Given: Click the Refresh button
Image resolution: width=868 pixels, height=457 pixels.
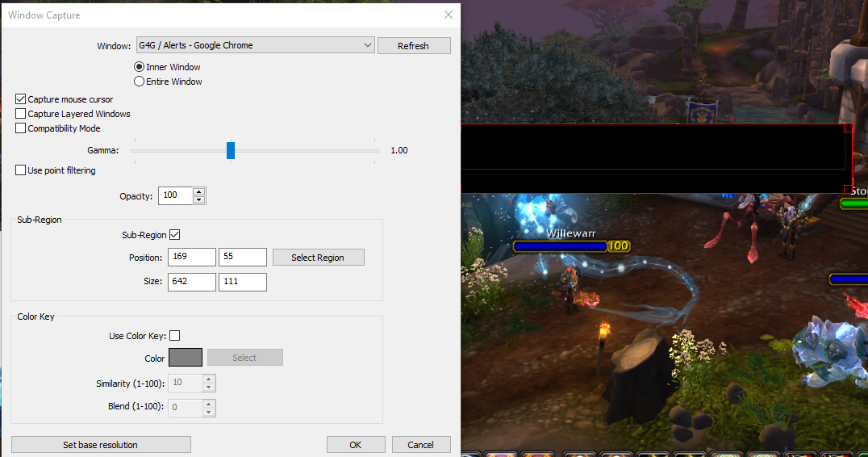Looking at the screenshot, I should click(x=414, y=45).
